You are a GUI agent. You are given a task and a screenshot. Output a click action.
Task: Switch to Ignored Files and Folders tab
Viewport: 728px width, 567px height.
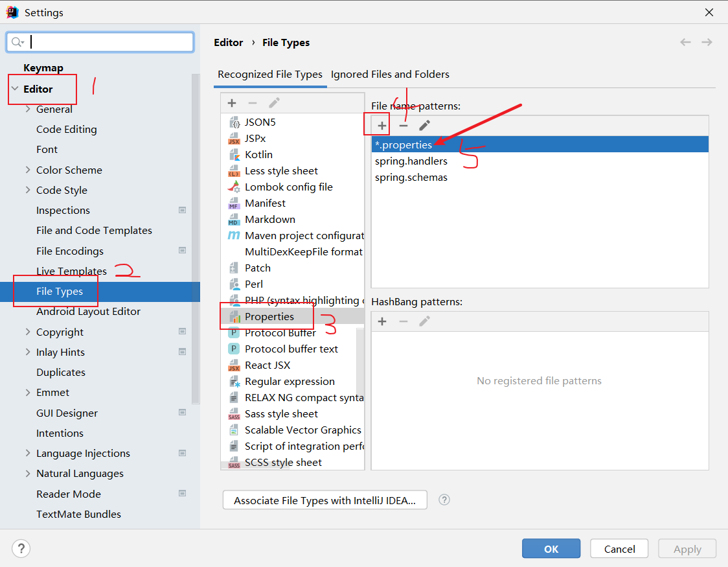(x=390, y=75)
